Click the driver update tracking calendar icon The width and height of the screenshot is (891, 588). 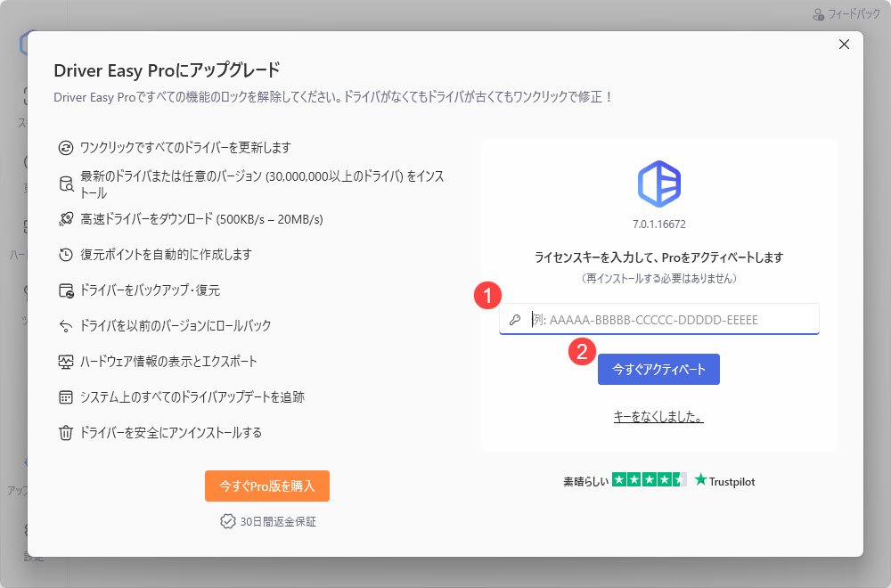(66, 397)
